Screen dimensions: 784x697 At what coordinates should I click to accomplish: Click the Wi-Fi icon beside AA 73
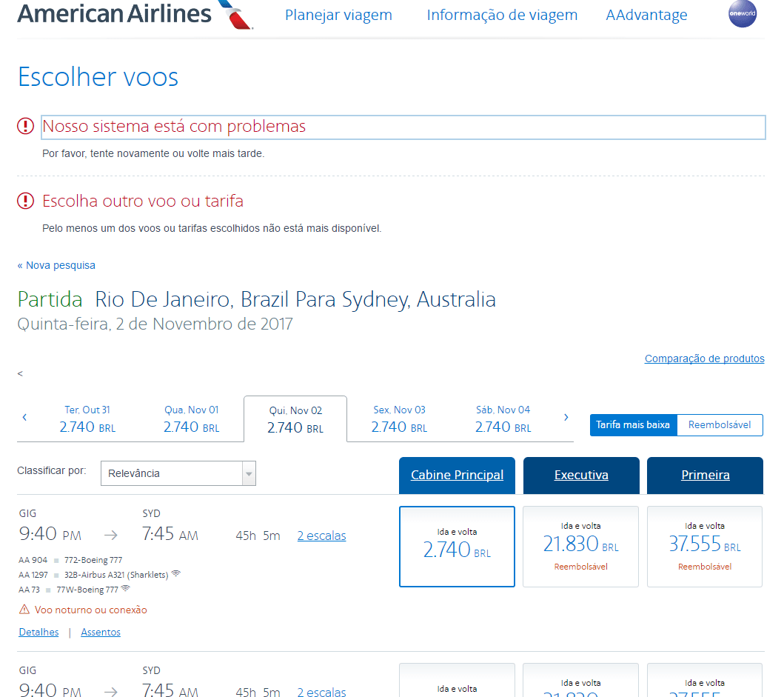[125, 589]
